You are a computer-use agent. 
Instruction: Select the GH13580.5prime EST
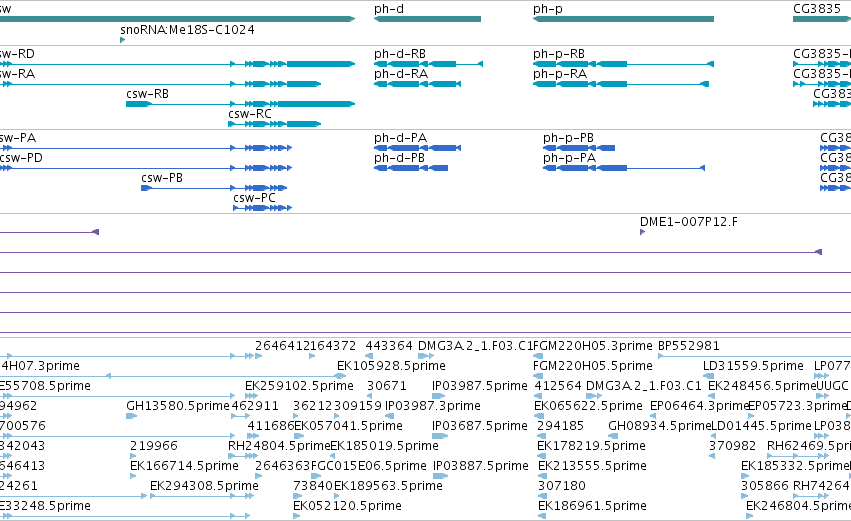click(177, 406)
